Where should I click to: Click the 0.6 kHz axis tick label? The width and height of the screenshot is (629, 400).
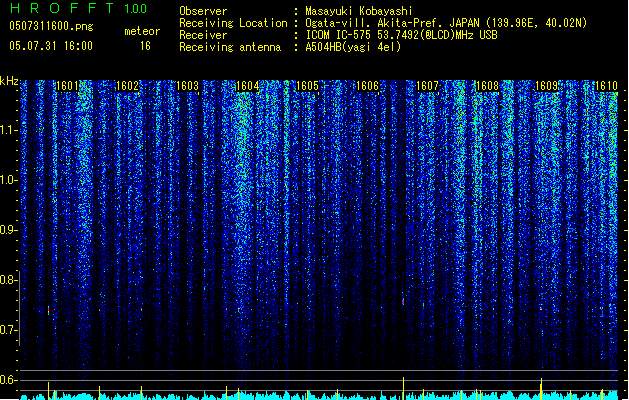8,380
